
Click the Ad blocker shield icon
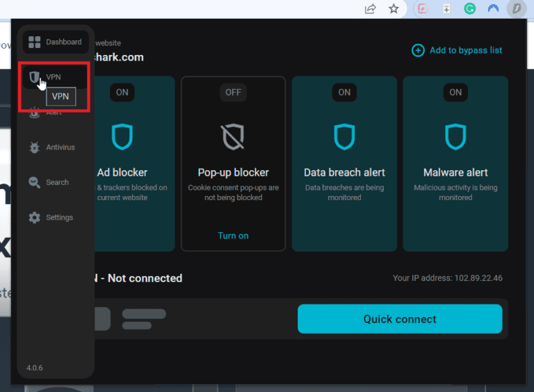122,137
